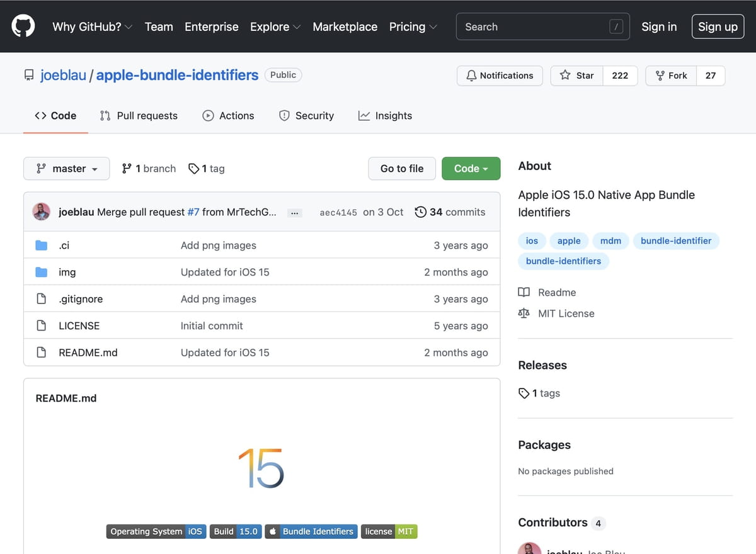The height and width of the screenshot is (554, 756).
Task: Click the Go to file button
Action: [402, 168]
